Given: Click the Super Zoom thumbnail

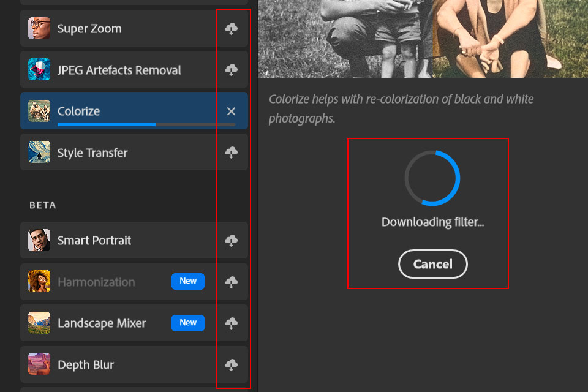Looking at the screenshot, I should (39, 28).
